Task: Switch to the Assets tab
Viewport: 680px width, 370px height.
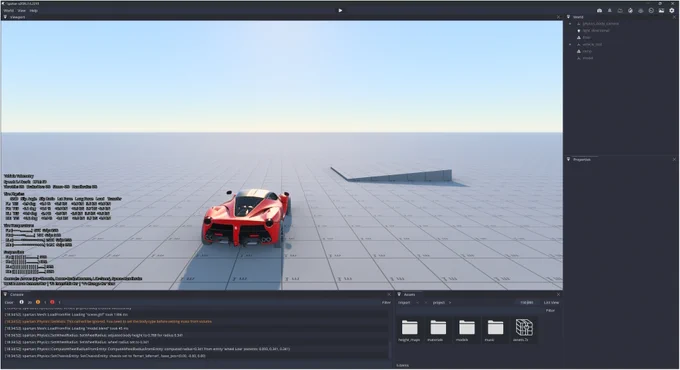Action: [409, 295]
